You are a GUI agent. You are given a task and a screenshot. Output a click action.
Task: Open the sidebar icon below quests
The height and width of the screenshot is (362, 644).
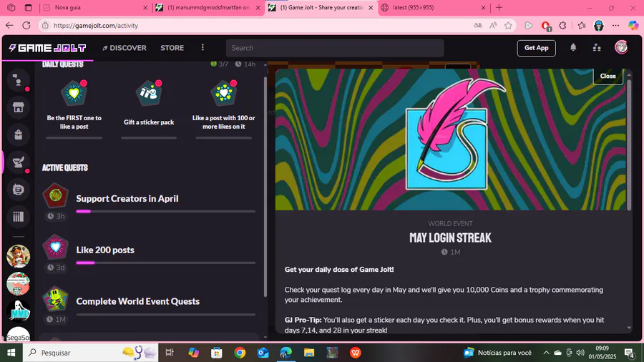pyautogui.click(x=18, y=189)
